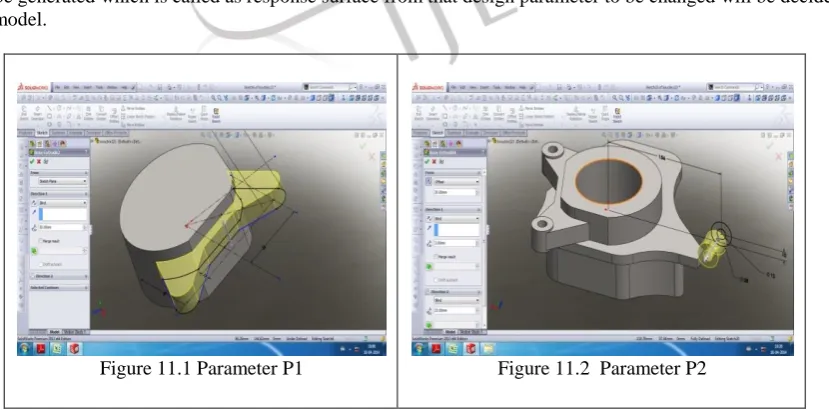Open Display/Delete Relations in the left SolidWorks window
The image size is (829, 410).
click(176, 113)
